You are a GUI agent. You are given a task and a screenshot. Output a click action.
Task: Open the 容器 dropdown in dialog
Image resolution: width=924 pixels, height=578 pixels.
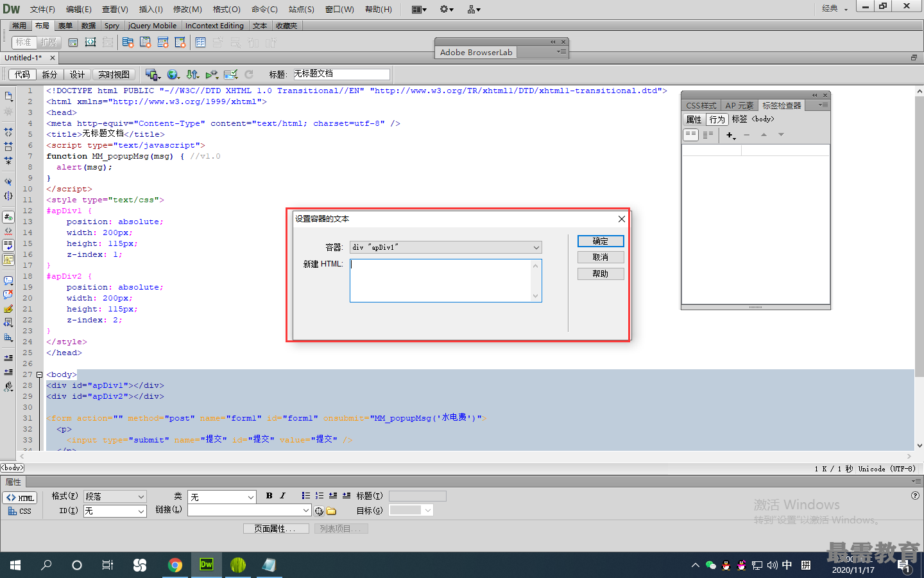[x=446, y=247]
